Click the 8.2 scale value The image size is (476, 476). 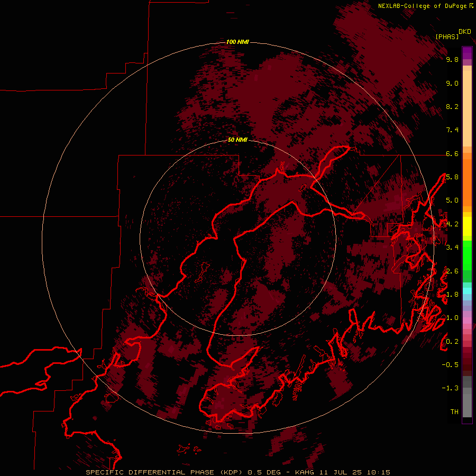(452, 106)
